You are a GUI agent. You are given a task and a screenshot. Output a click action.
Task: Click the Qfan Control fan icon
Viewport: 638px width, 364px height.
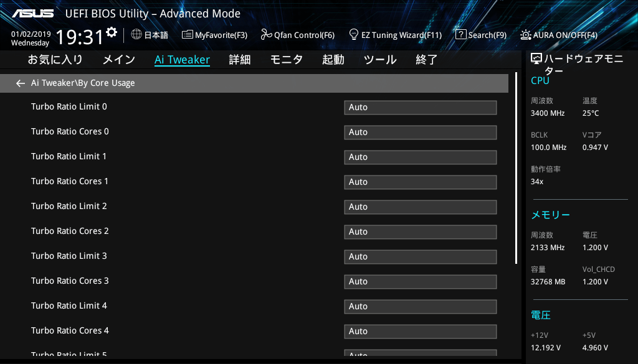pyautogui.click(x=266, y=34)
